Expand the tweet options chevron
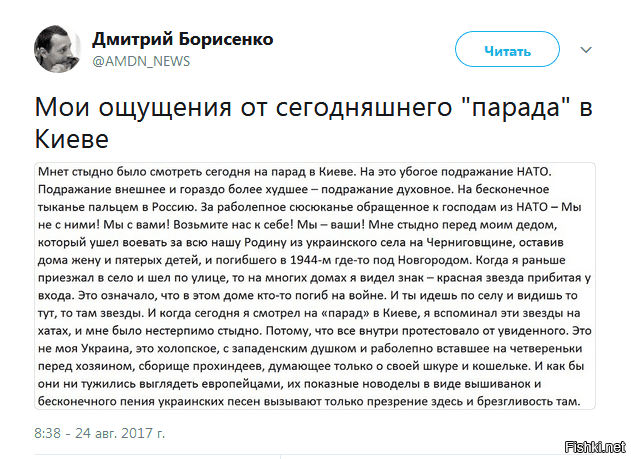631x459 pixels. 586,50
